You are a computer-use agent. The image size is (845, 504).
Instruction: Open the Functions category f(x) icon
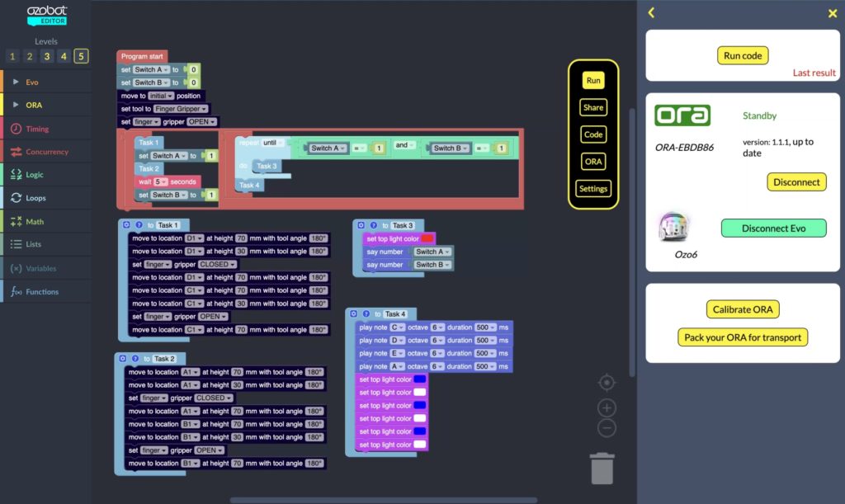click(x=17, y=292)
